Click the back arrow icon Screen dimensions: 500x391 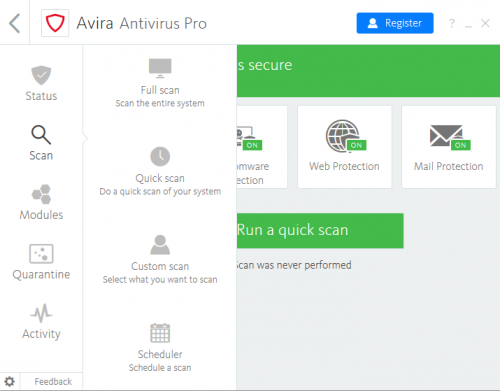tap(14, 23)
